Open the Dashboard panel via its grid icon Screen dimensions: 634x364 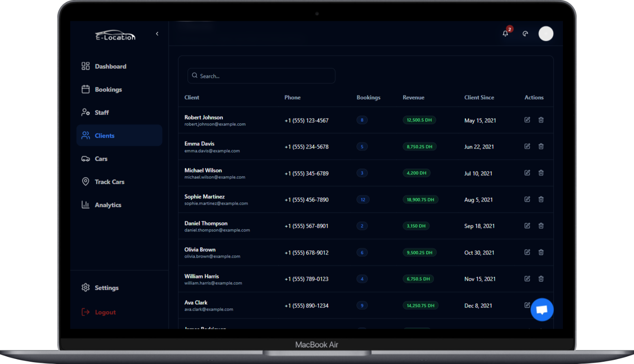(x=85, y=66)
